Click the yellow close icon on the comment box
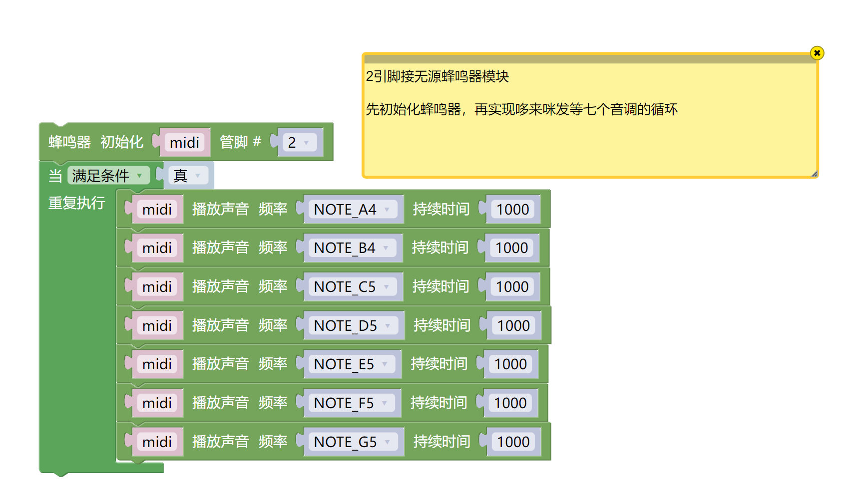Screen dimensions: 853x504 click(x=817, y=53)
